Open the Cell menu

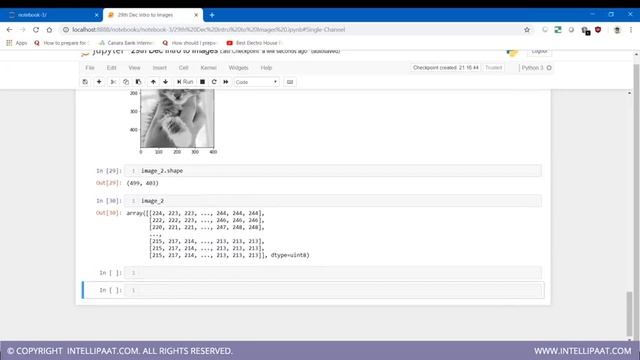184,68
